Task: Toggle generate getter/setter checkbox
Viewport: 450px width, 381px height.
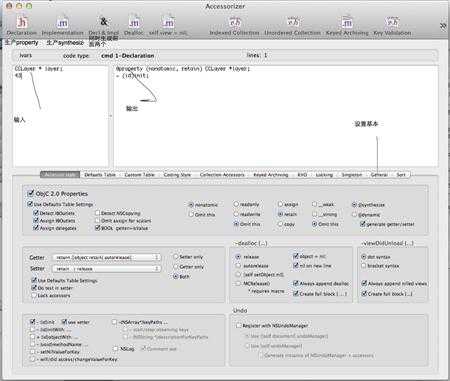Action: coord(363,224)
